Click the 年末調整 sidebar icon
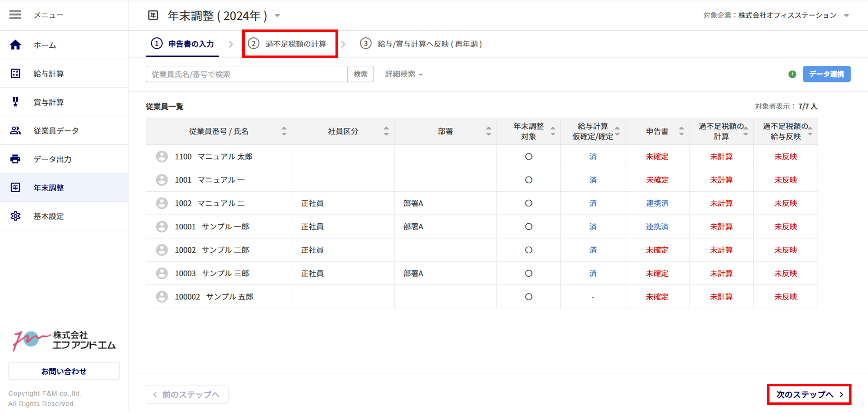The width and height of the screenshot is (868, 415). [x=15, y=187]
